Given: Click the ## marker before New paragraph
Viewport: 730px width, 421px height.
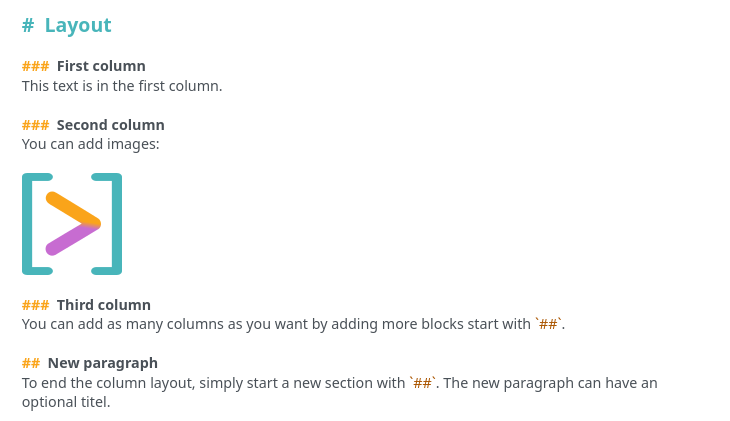Looking at the screenshot, I should [x=31, y=363].
